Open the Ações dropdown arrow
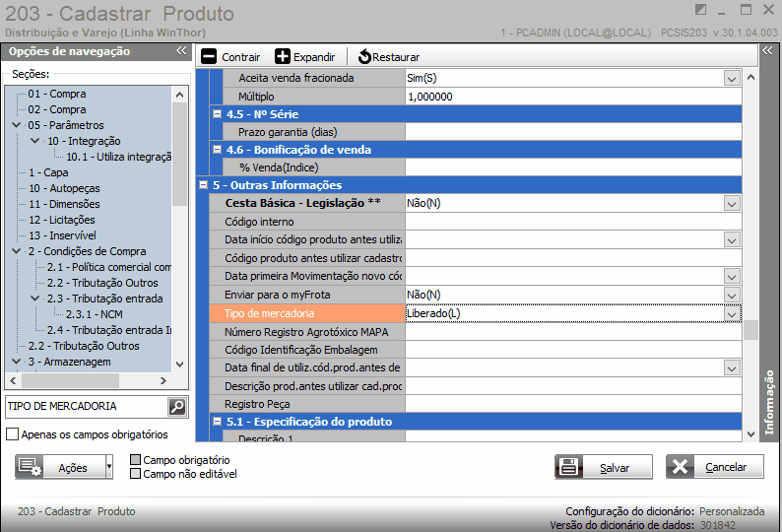782x532 pixels. [108, 467]
